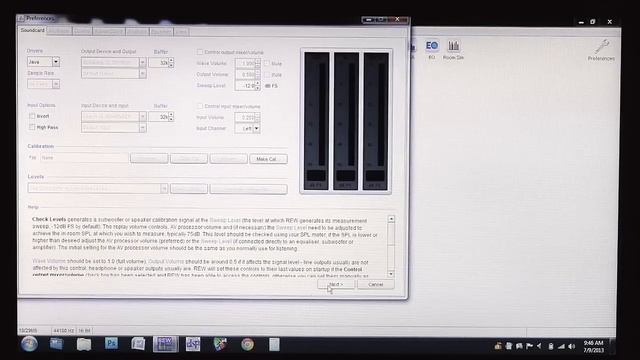Select the Soundcard tab
Viewport: 640px width, 360px height.
pos(32,31)
